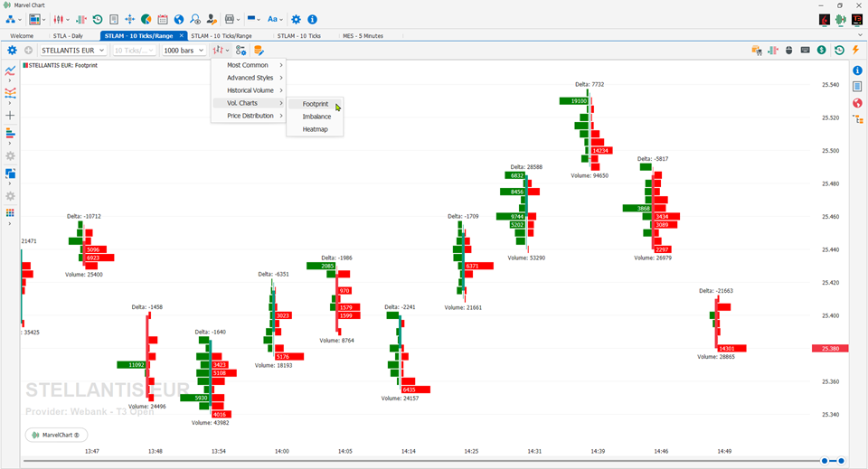Click the blue overlapping squares sidebar icon

point(10,174)
